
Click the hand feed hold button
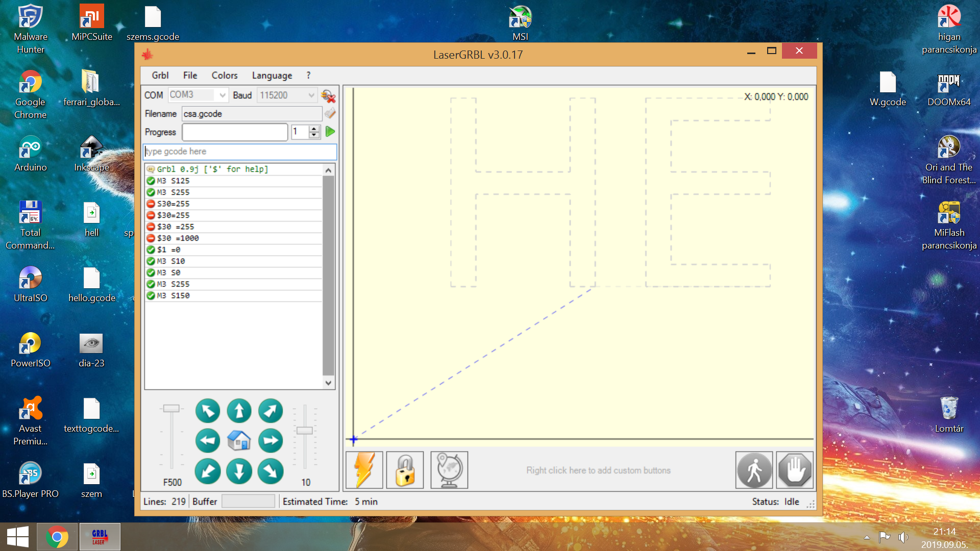coord(795,470)
